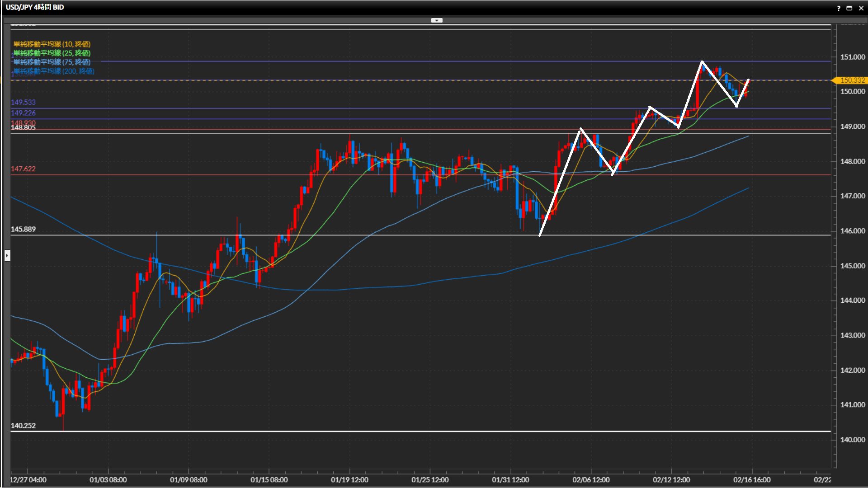Select the 200-period moving average legend
This screenshot has width=868, height=488.
pos(54,71)
